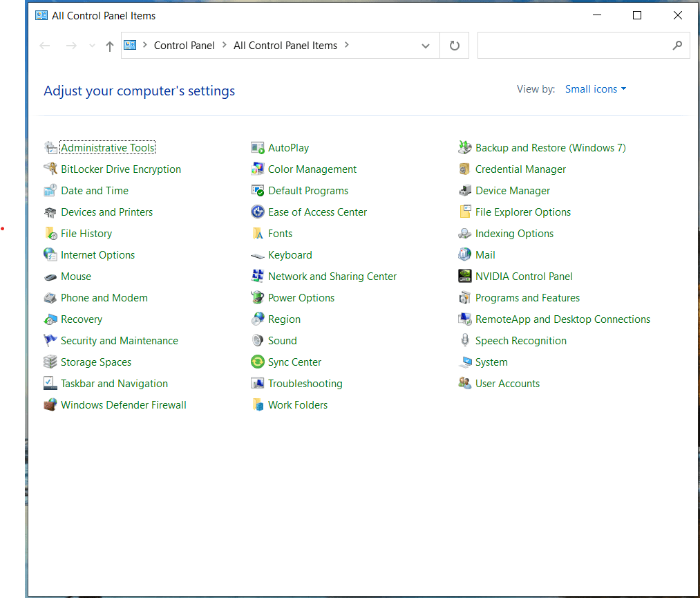Click the Search Control Panel box
This screenshot has width=700, height=598.
point(583,45)
